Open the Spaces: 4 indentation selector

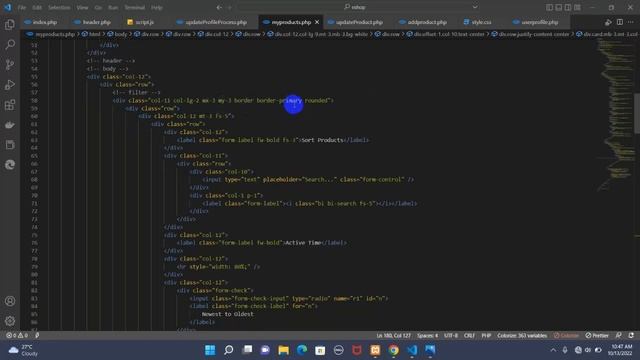427,336
